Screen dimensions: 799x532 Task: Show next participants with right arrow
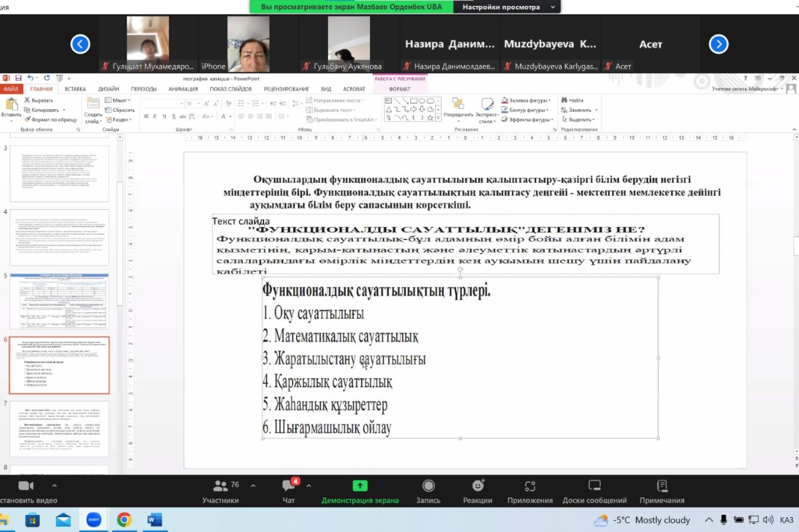(718, 44)
